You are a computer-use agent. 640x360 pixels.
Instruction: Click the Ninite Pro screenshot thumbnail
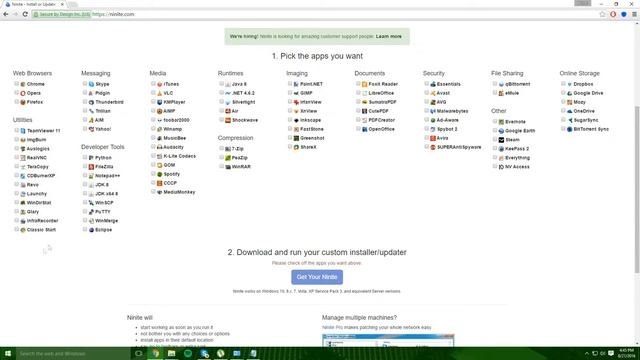point(388,340)
